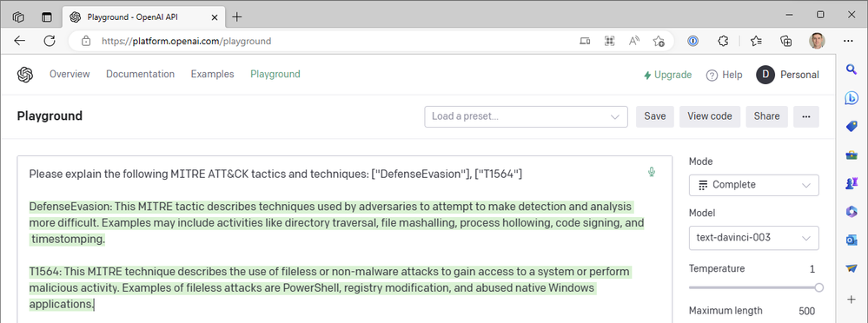Viewport: 868px width, 323px height.
Task: Click the microphone icon in the prompt box
Action: pyautogui.click(x=652, y=172)
